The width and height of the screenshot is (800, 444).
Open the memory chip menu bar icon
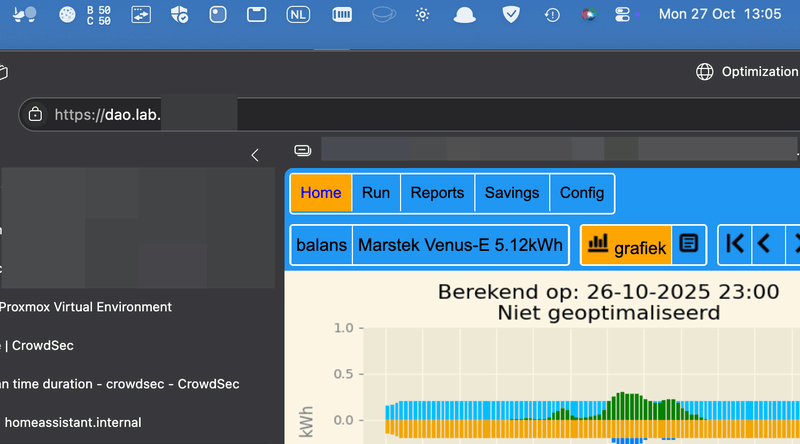(342, 15)
